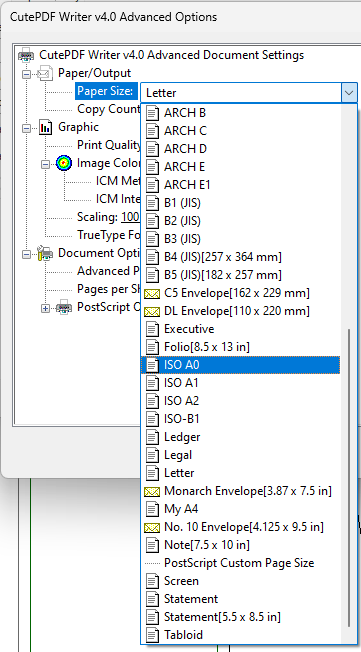Select B5 (JIS)[182 x 257 mm]
The width and height of the screenshot is (361, 652).
(x=240, y=275)
